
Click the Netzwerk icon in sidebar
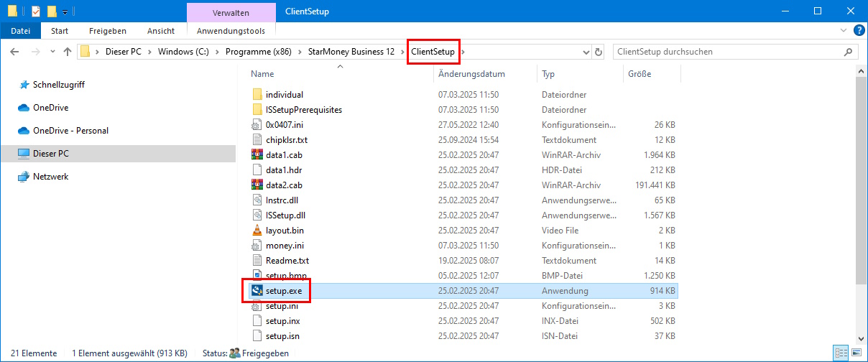(x=24, y=177)
